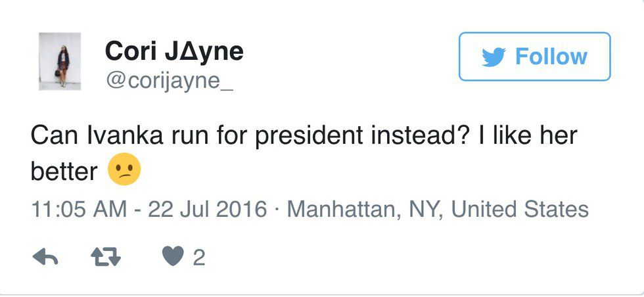Open the 11:05 AM timestamp link
The height and width of the screenshot is (297, 644).
(80, 210)
